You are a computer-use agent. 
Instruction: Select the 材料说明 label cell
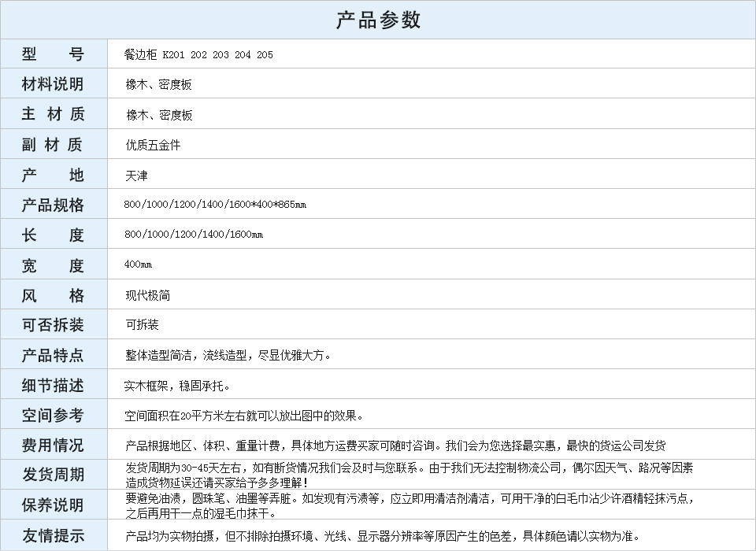[x=54, y=83]
